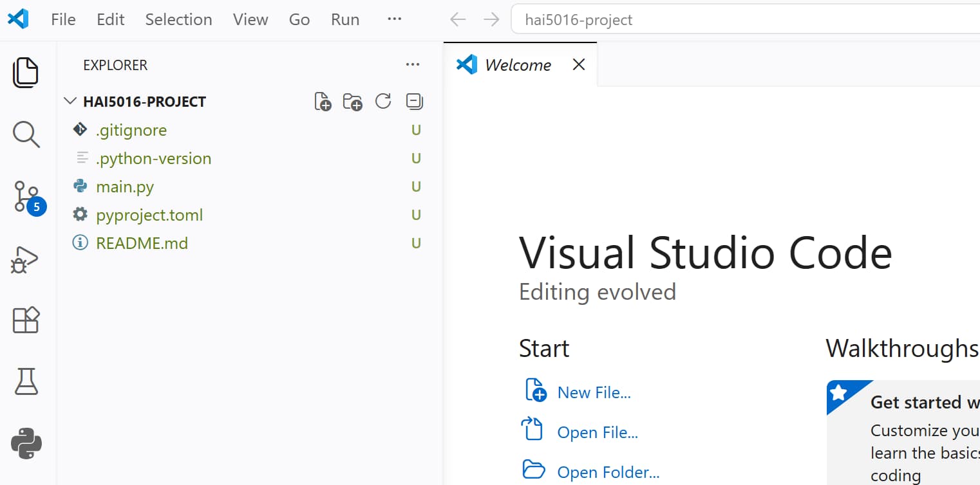Screen dimensions: 980x485
Task: Click the Open Folder... link
Action: pyautogui.click(x=608, y=472)
